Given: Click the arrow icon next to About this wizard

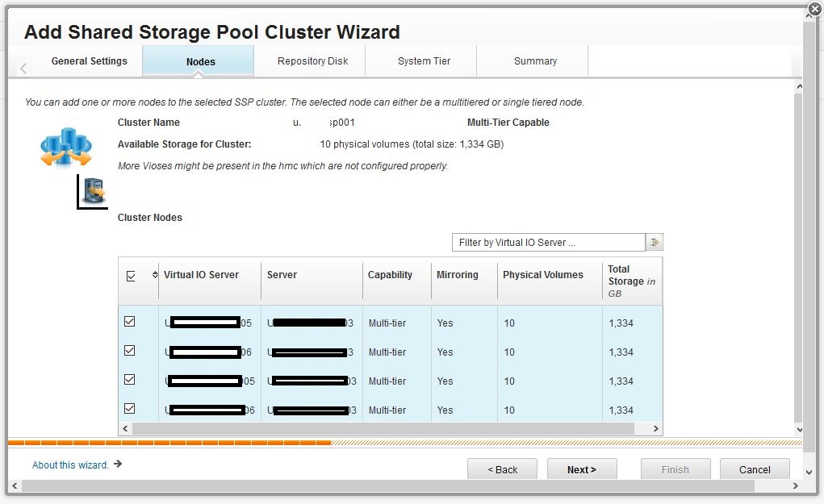Looking at the screenshot, I should [x=118, y=464].
